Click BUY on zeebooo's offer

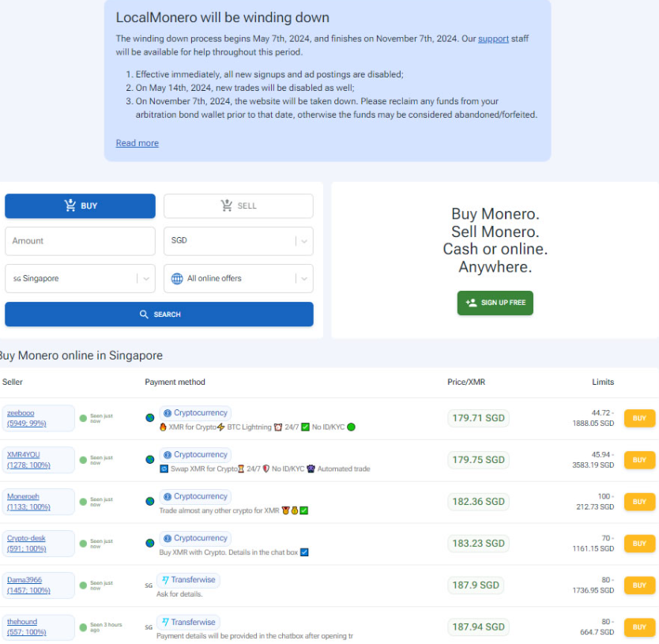(x=638, y=418)
